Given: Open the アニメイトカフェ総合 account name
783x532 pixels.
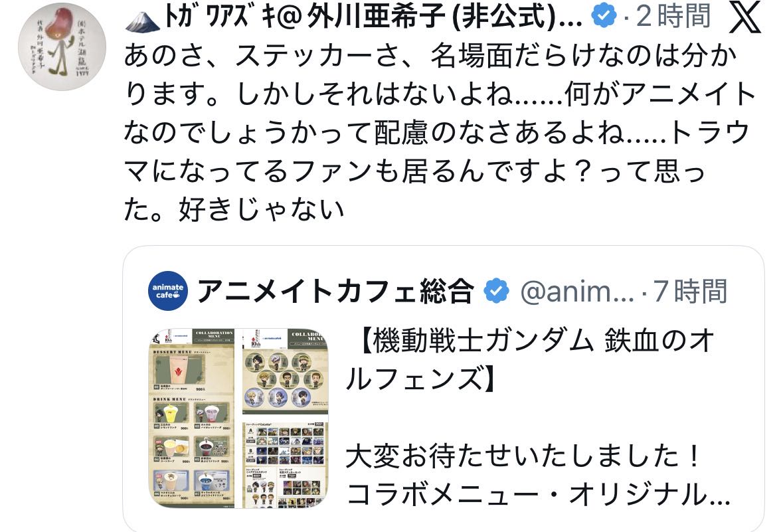Looking at the screenshot, I should pos(335,291).
